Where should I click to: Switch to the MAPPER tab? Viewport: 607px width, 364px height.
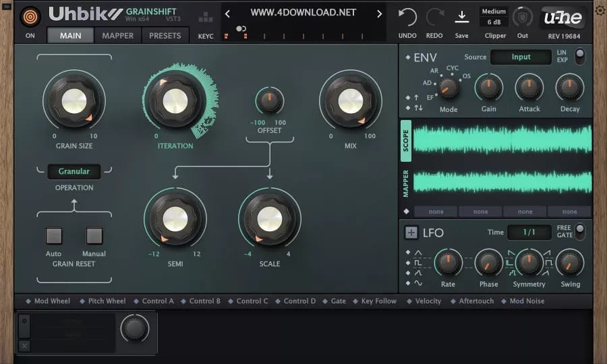[118, 36]
